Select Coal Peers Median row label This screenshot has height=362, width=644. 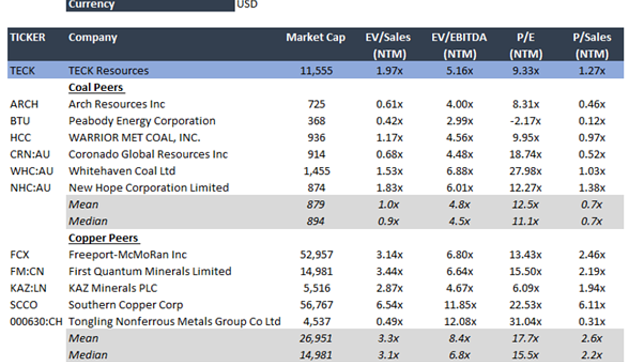88,221
